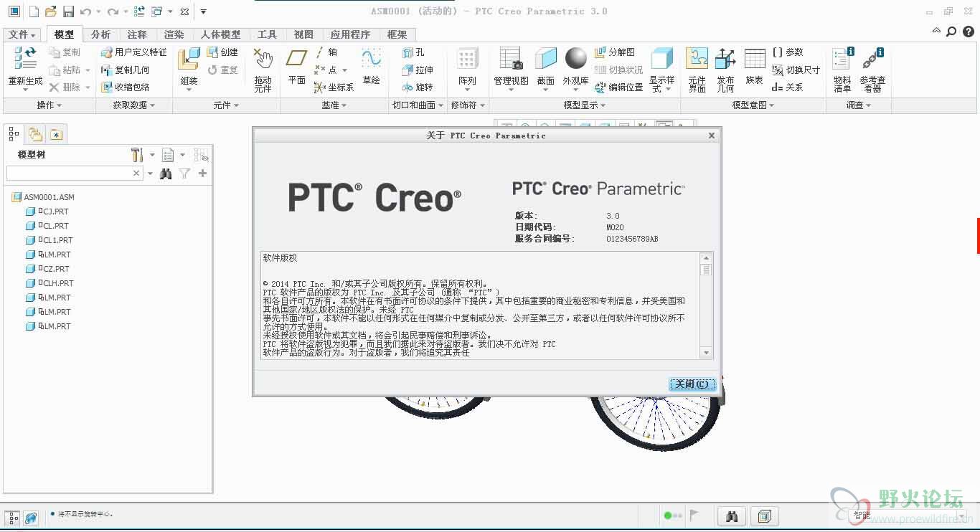The height and width of the screenshot is (532, 980).
Task: Open the 关系 relations editor
Action: click(x=788, y=87)
